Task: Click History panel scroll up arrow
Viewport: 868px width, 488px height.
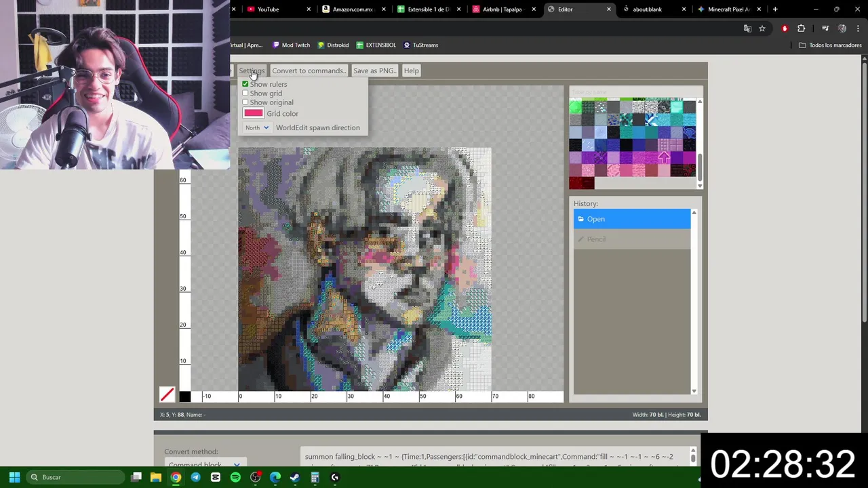Action: (x=694, y=213)
